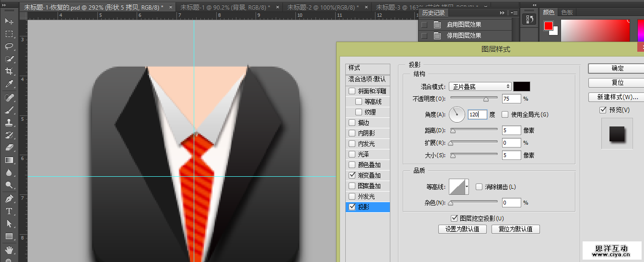Select the Eyedropper tool
Screen dimensions: 644x262
tap(9, 84)
